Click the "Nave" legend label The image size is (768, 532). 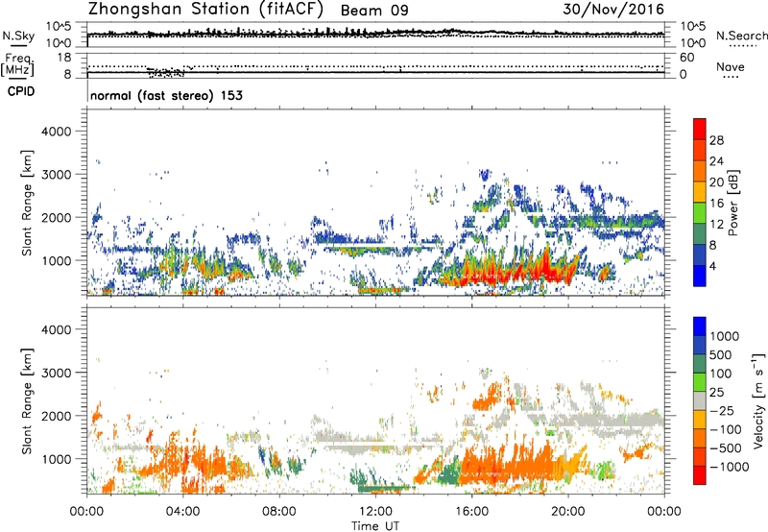pyautogui.click(x=731, y=66)
